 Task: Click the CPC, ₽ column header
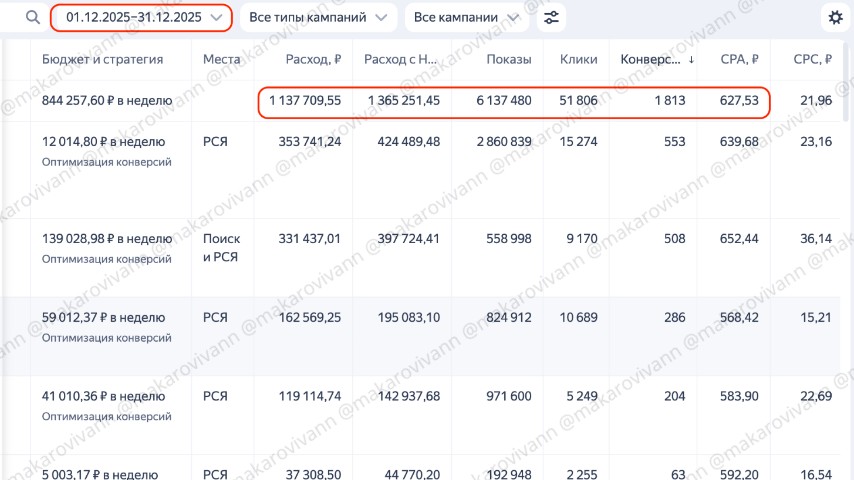[x=812, y=60]
